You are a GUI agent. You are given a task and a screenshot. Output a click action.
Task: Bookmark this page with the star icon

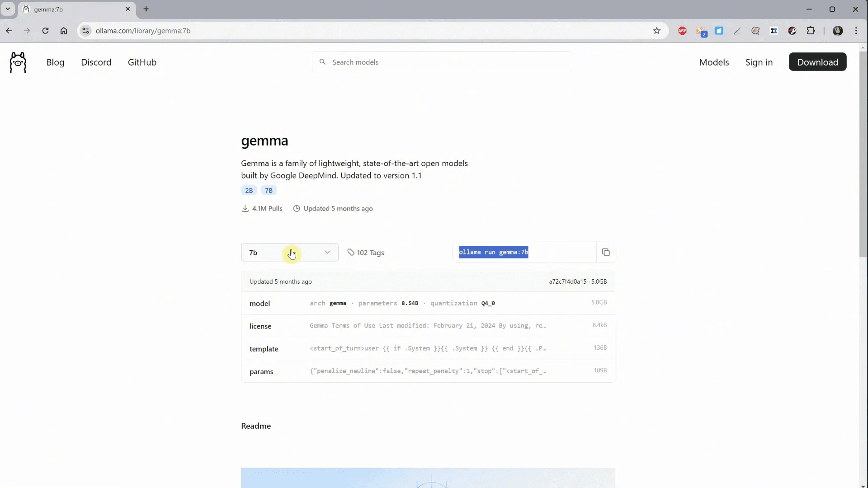(657, 31)
